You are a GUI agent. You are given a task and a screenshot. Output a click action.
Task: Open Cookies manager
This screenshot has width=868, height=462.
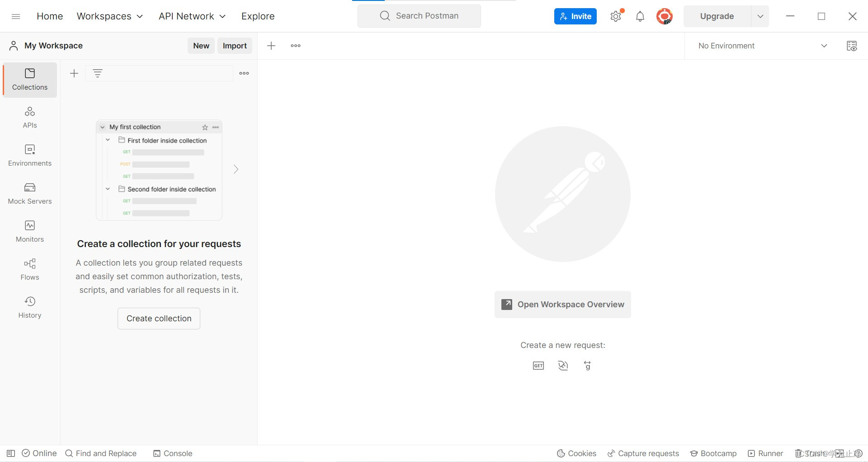point(576,453)
